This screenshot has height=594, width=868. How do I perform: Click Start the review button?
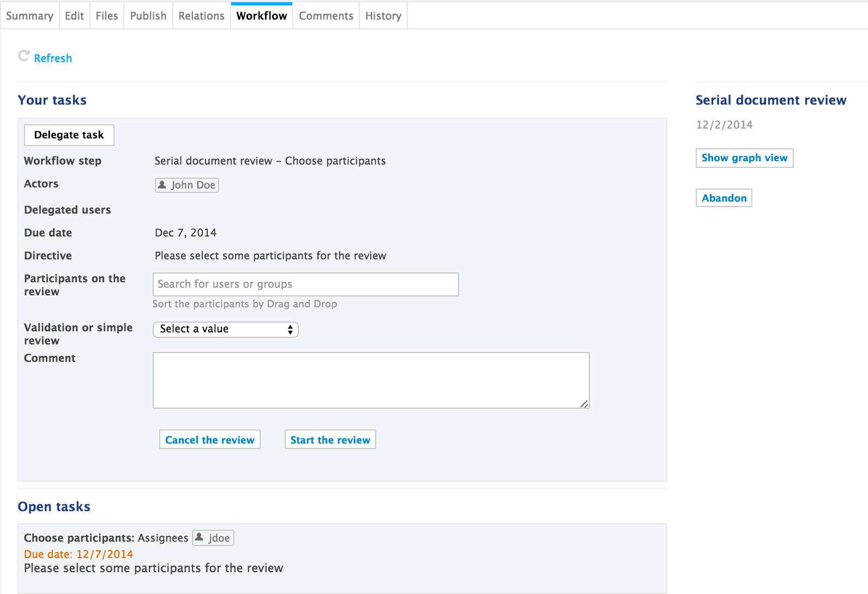click(x=330, y=440)
